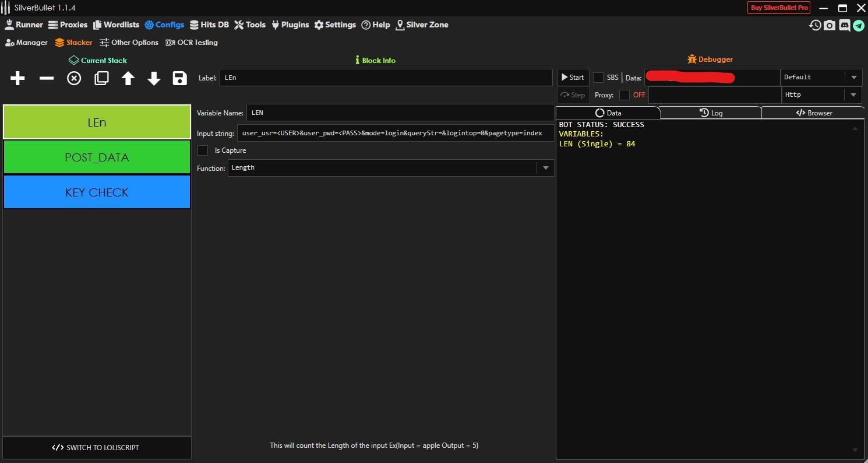Switch to the Manager tab
Image resolution: width=868 pixels, height=463 pixels.
point(26,42)
